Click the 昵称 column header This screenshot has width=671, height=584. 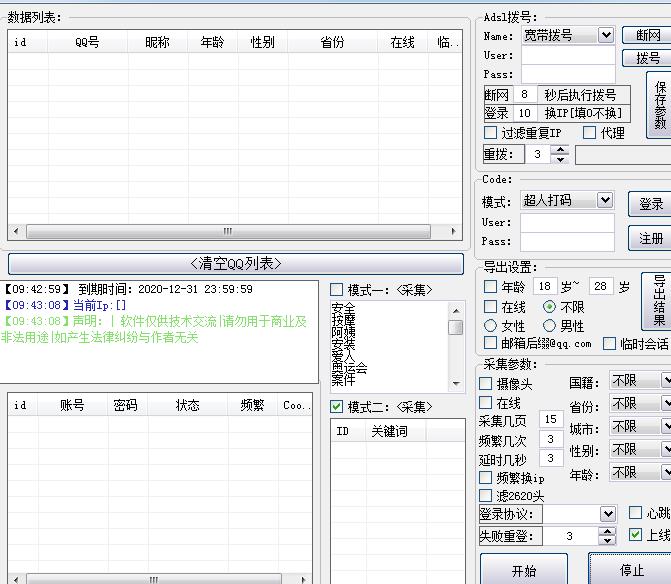click(157, 42)
